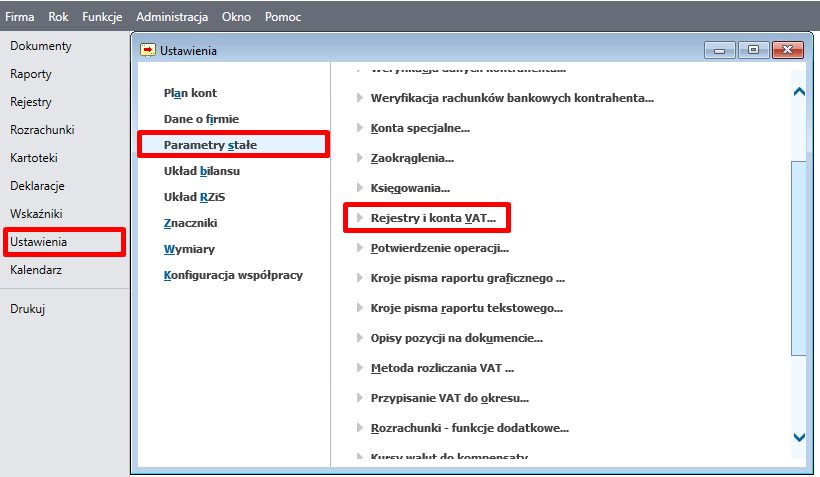Viewport: 820px width, 477px height.
Task: Open the Administracja menu
Action: 172,17
